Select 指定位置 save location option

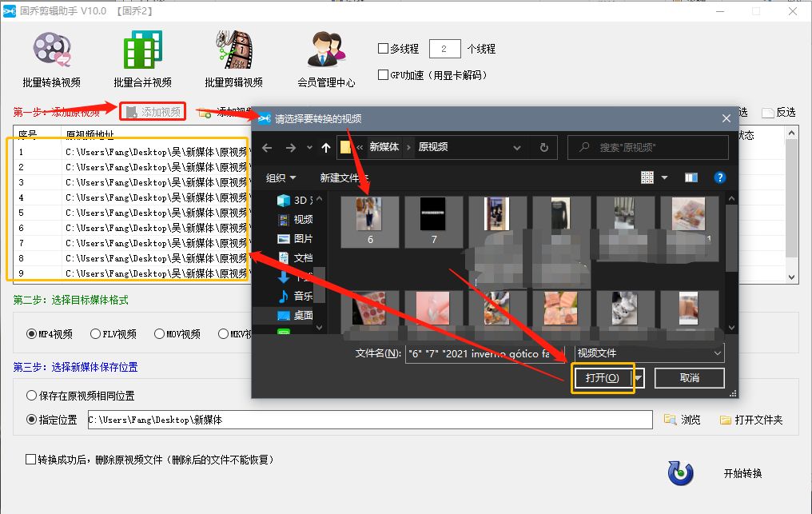click(x=52, y=420)
